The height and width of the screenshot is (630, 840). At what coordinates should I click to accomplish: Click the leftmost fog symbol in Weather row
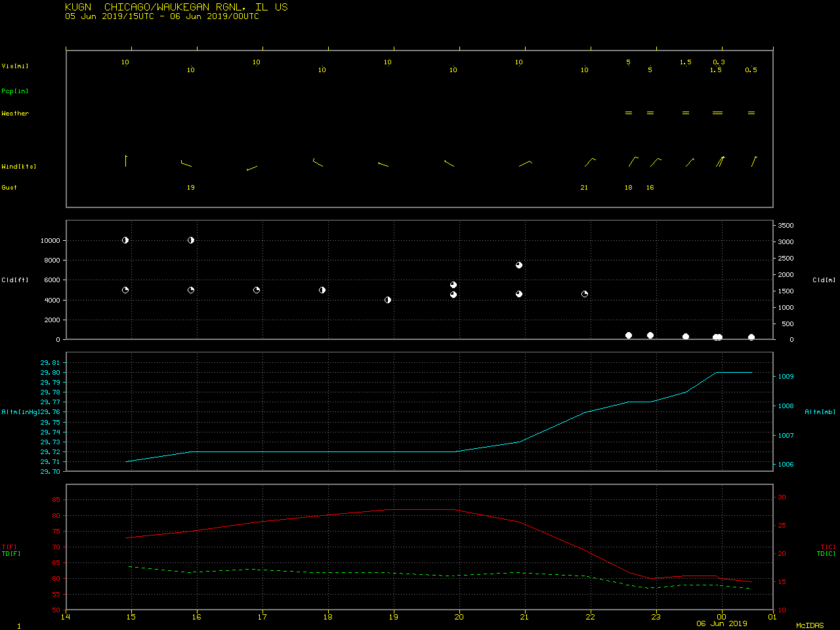[629, 113]
